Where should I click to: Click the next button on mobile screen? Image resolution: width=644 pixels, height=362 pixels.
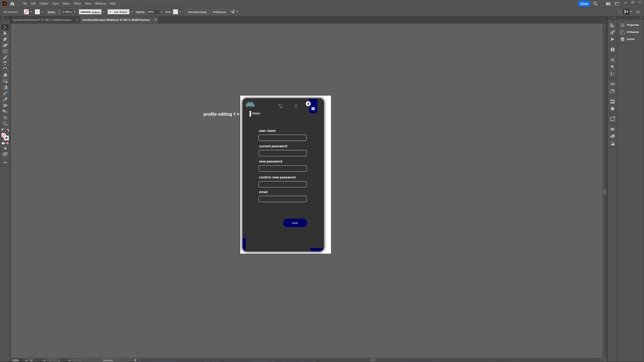click(x=295, y=223)
